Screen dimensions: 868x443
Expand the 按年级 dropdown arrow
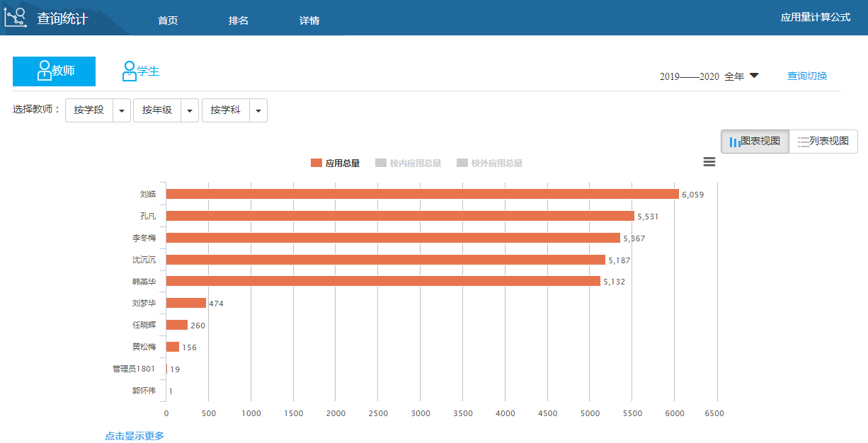(x=190, y=110)
